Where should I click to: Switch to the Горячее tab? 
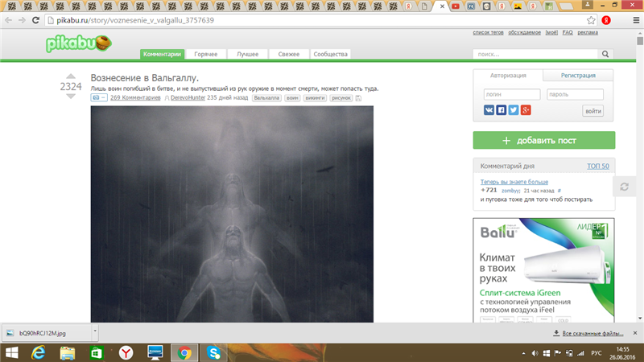coord(206,55)
